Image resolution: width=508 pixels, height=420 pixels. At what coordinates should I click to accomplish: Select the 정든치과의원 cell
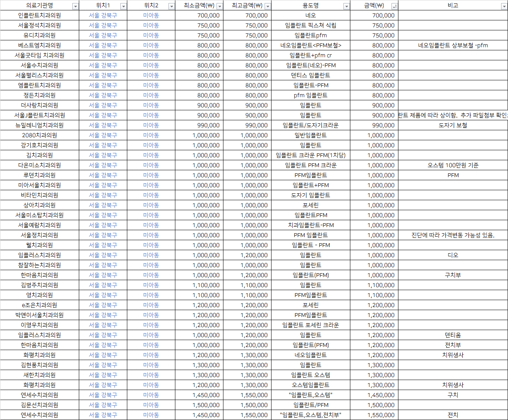[40, 95]
